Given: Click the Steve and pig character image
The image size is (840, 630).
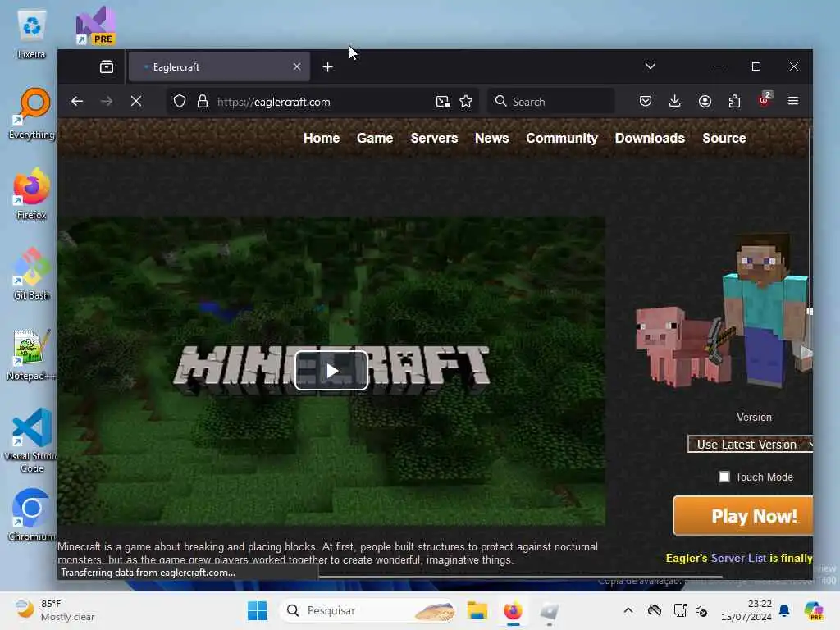Looking at the screenshot, I should click(724, 311).
